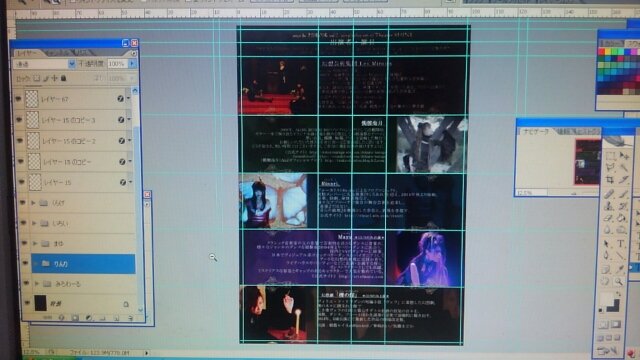Swap foreground and background colors
Viewport: 640px width, 360px height.
(617, 294)
